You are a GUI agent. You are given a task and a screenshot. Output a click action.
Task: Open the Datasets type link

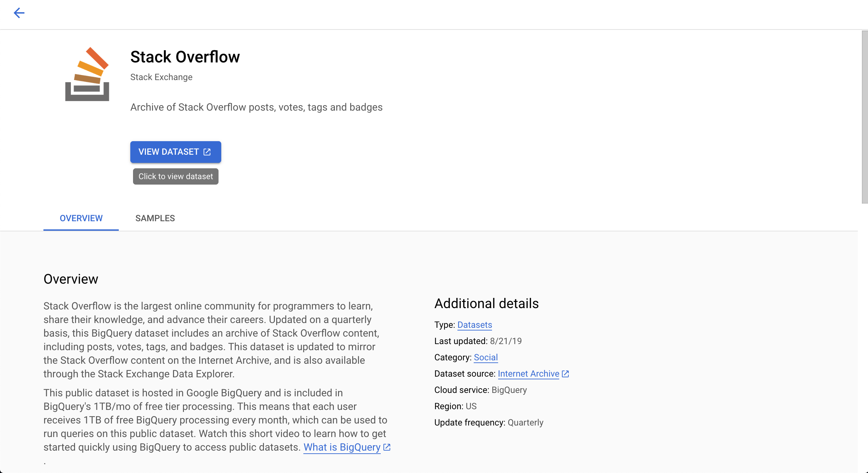[474, 325]
